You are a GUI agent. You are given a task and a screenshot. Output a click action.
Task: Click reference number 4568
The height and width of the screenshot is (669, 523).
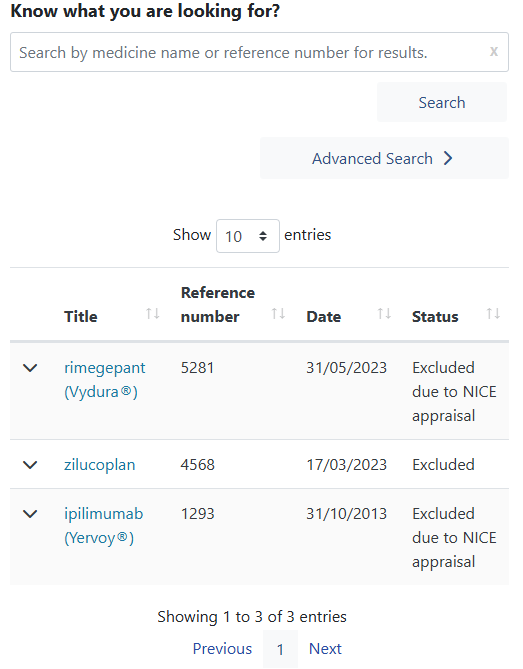198,465
